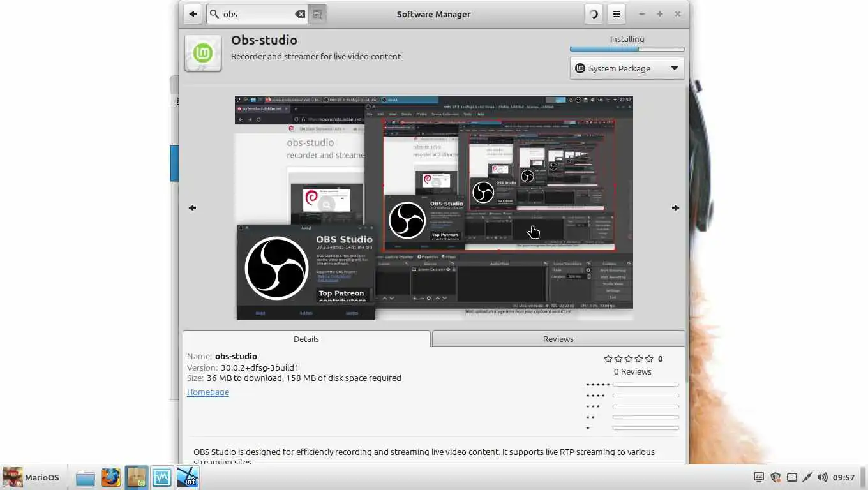Click the search magnifier icon

[x=215, y=14]
